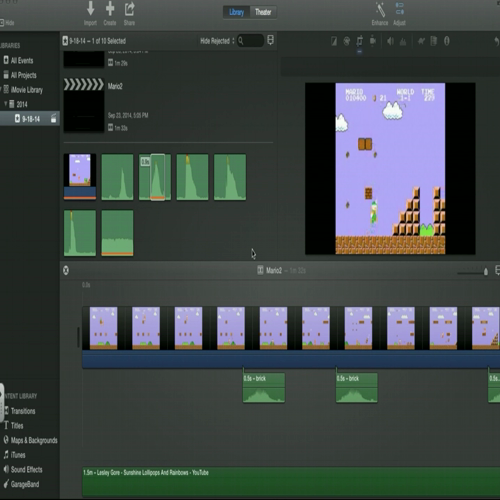Switch to the Theater view
Screen dimensions: 500x500
pyautogui.click(x=263, y=12)
